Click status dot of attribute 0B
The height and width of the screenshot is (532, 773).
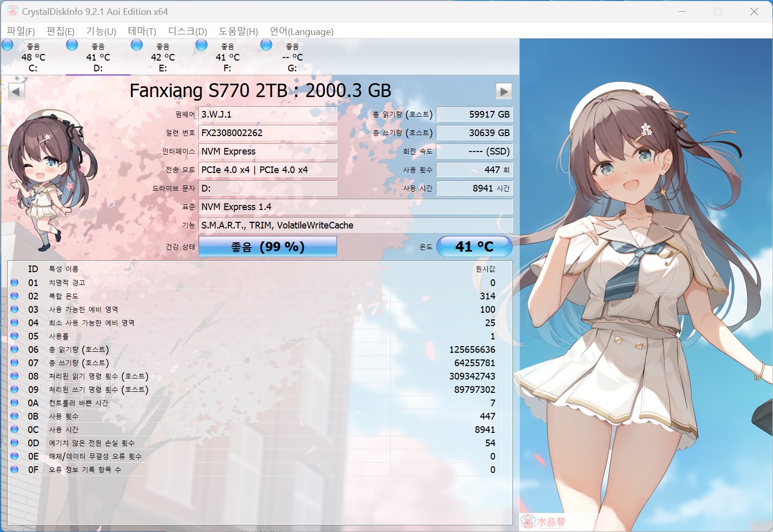coord(14,416)
